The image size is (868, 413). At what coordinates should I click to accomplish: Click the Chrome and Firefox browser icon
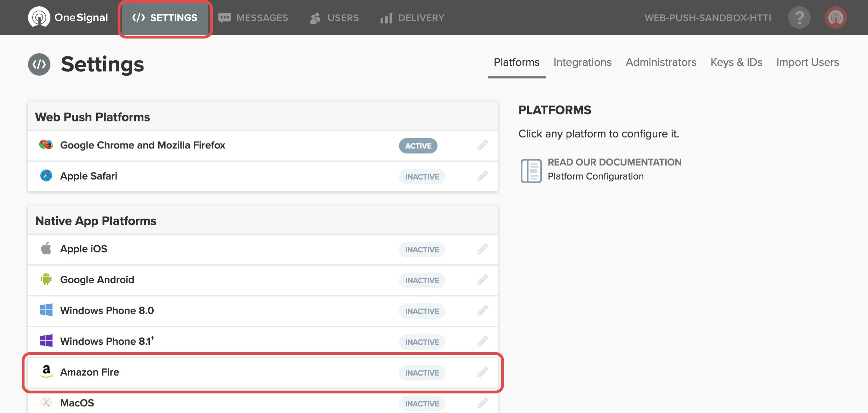coord(46,145)
